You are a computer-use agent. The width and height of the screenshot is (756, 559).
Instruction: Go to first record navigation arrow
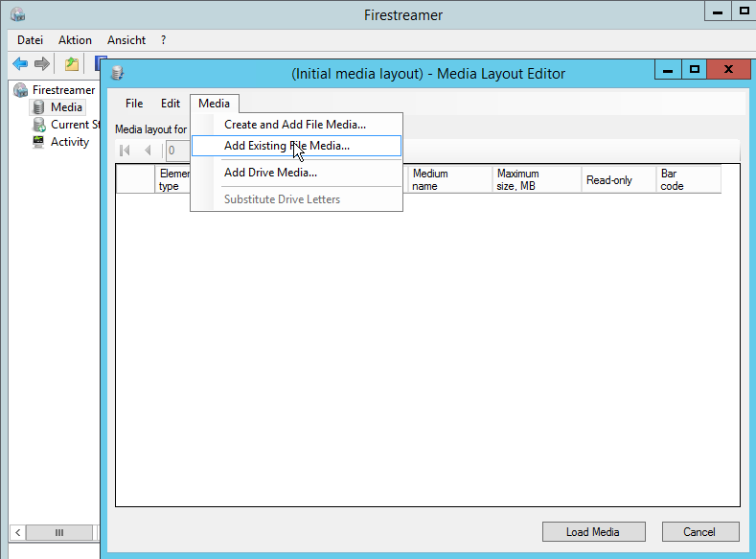pos(125,151)
